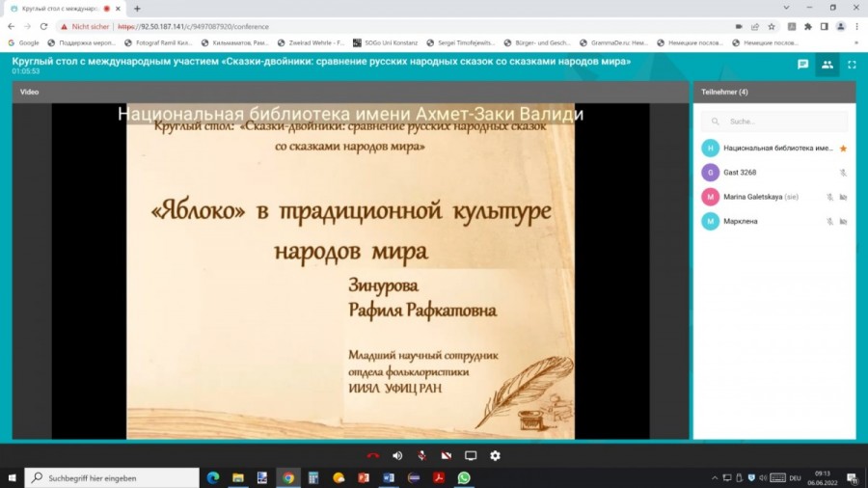Bookmark this page with star icon
The width and height of the screenshot is (868, 488).
pyautogui.click(x=771, y=26)
